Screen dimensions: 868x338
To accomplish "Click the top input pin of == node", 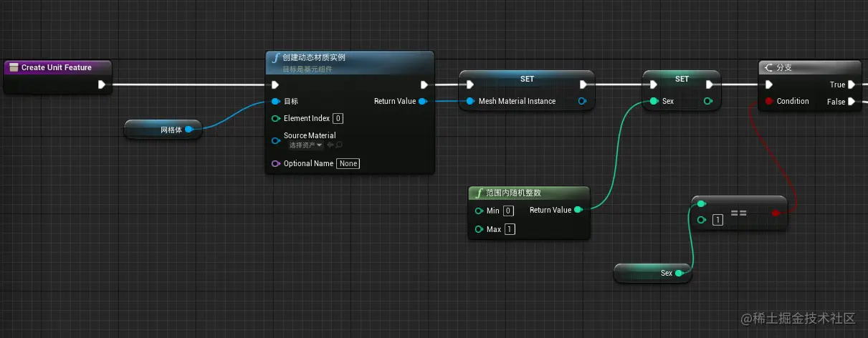I will pos(702,204).
